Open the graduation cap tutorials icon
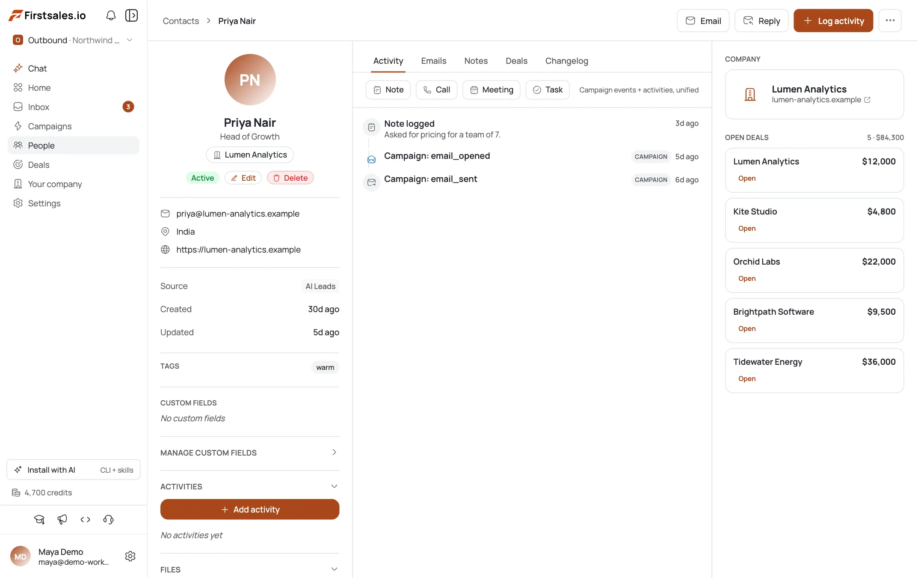 [39, 519]
